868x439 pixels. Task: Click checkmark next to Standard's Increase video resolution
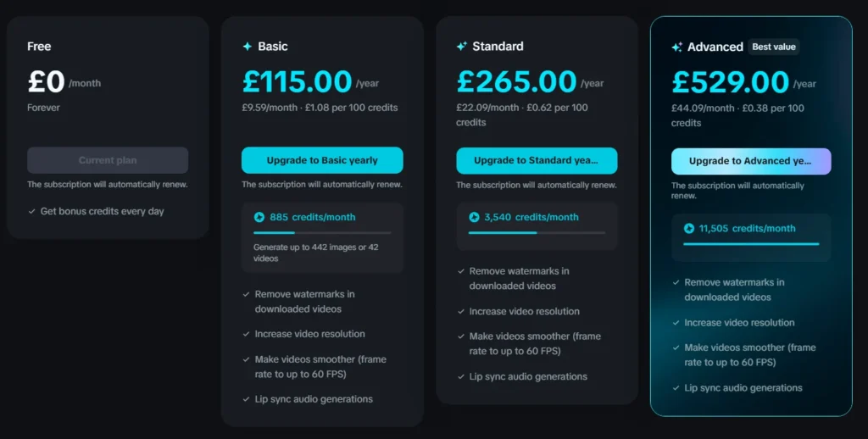(461, 312)
